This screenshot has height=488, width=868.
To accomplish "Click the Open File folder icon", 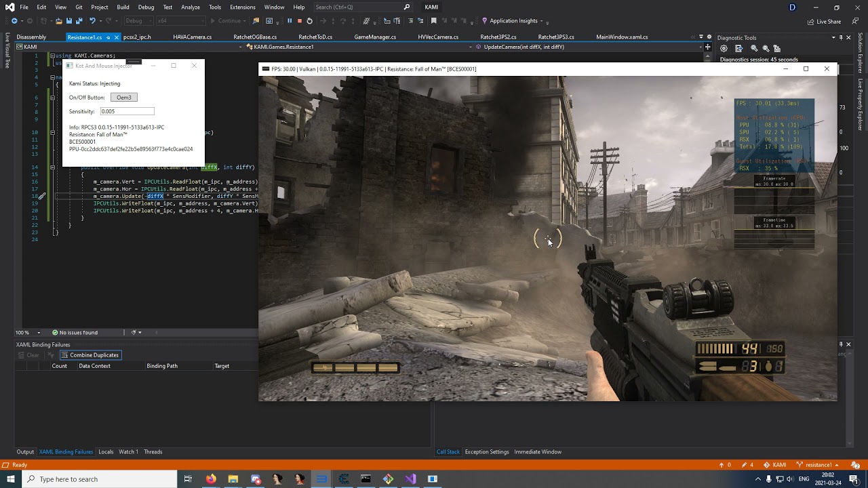I will pos(59,21).
